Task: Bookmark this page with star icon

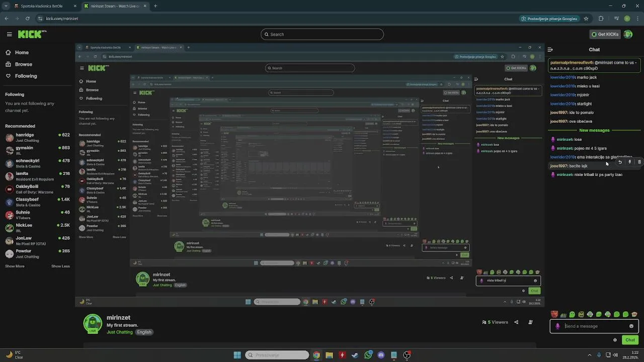Action: pyautogui.click(x=586, y=19)
